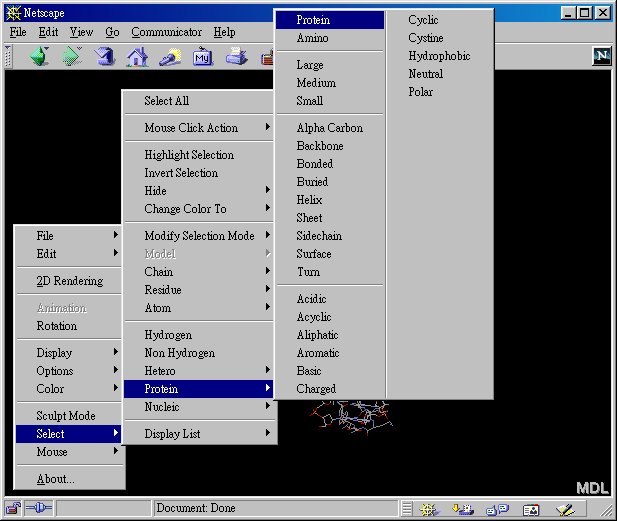
Task: Open the Go menu
Action: [x=112, y=32]
